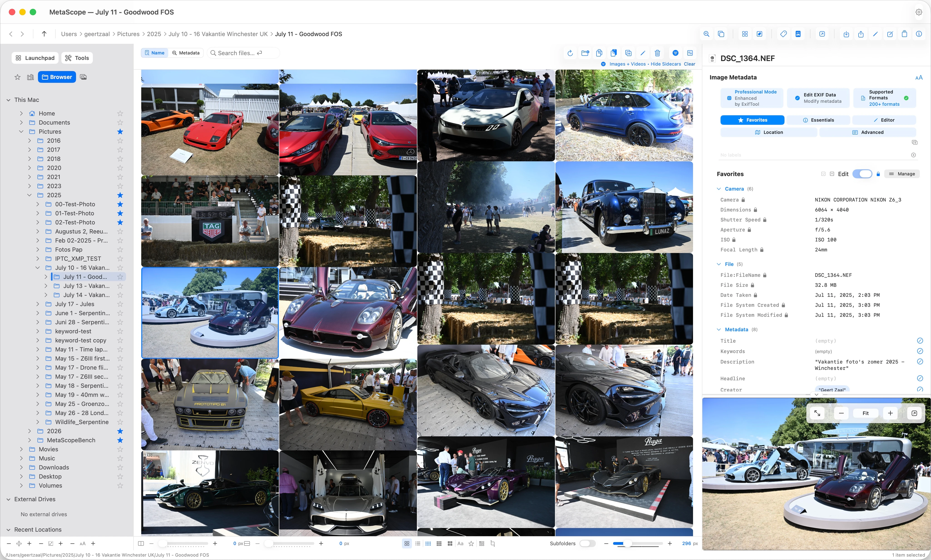The image size is (931, 560).
Task: Toggle the Subfolders switch
Action: (587, 543)
